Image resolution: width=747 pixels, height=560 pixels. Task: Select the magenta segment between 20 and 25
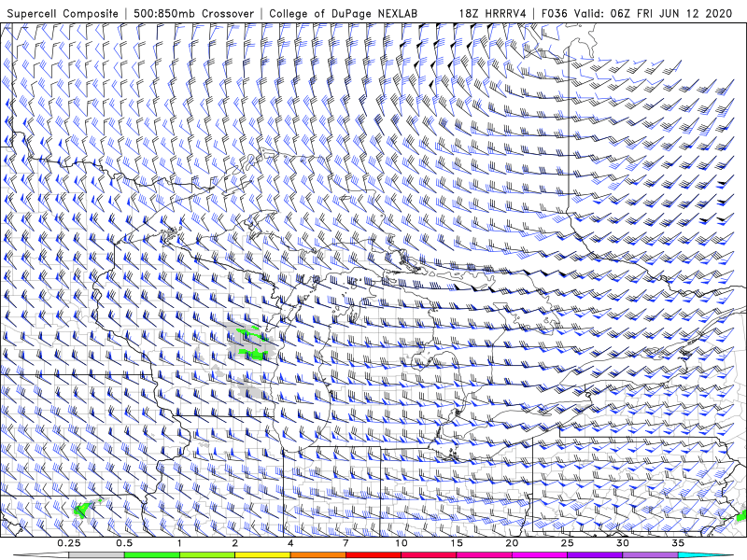(x=540, y=555)
